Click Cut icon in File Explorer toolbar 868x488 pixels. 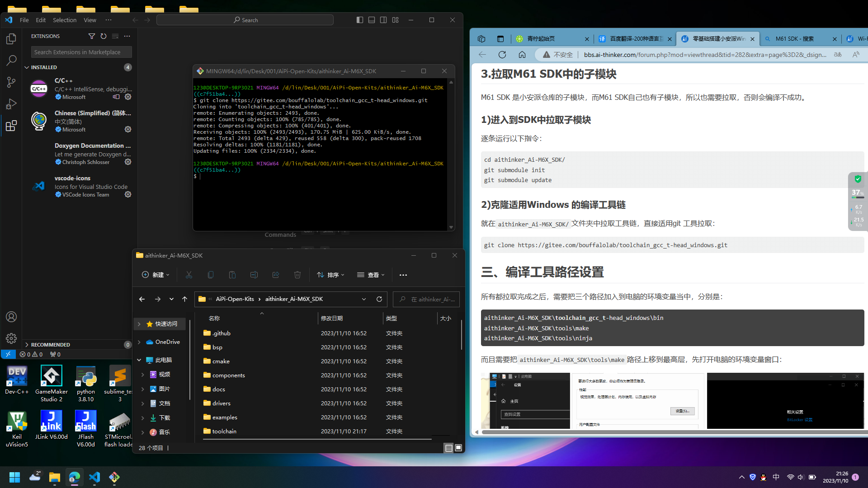[x=189, y=275]
